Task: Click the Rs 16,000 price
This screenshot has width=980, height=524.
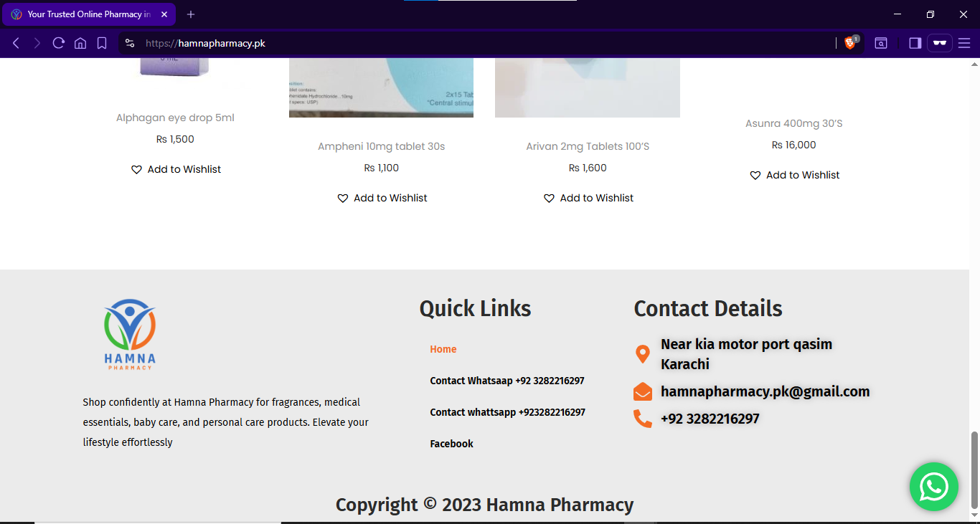Action: tap(794, 145)
